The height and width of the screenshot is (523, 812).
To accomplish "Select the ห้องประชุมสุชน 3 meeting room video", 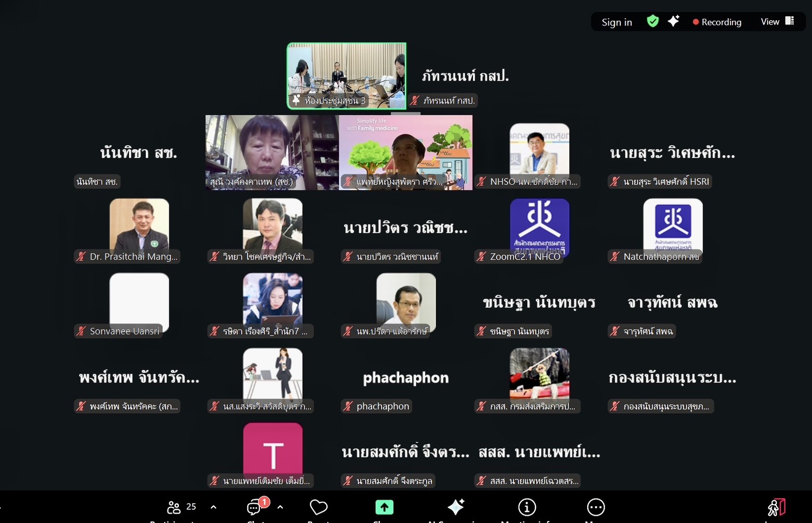I will 347,75.
